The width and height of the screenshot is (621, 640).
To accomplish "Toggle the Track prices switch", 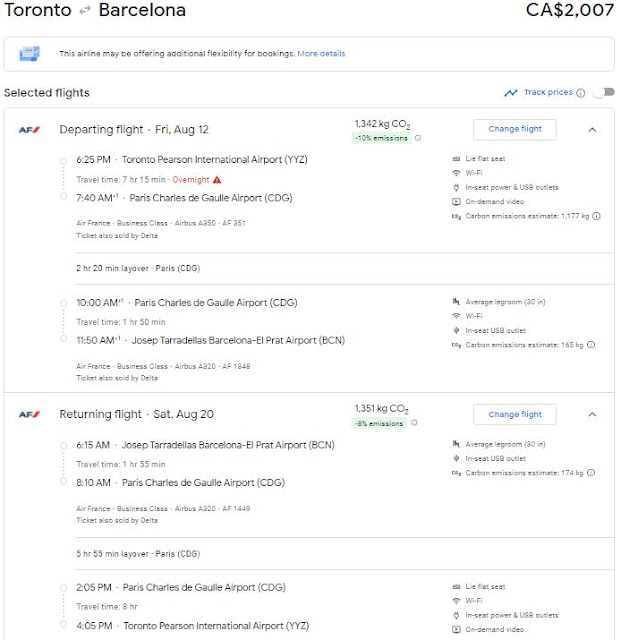I will coord(604,93).
